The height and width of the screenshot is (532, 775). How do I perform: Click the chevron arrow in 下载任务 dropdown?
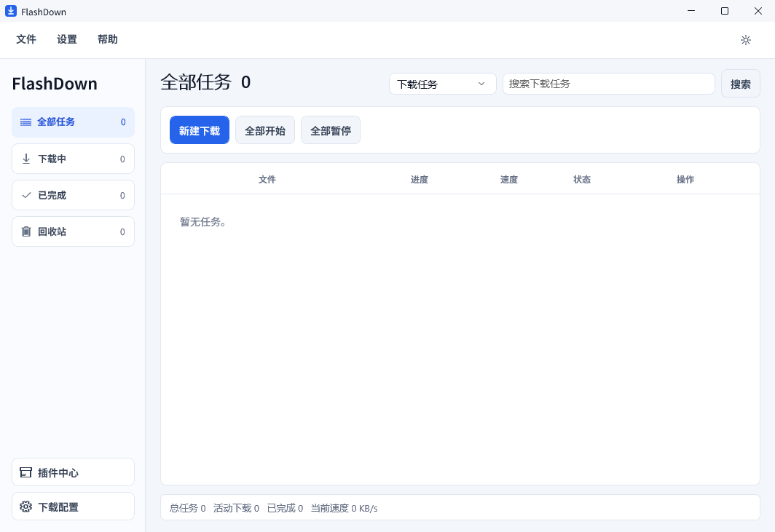click(481, 84)
